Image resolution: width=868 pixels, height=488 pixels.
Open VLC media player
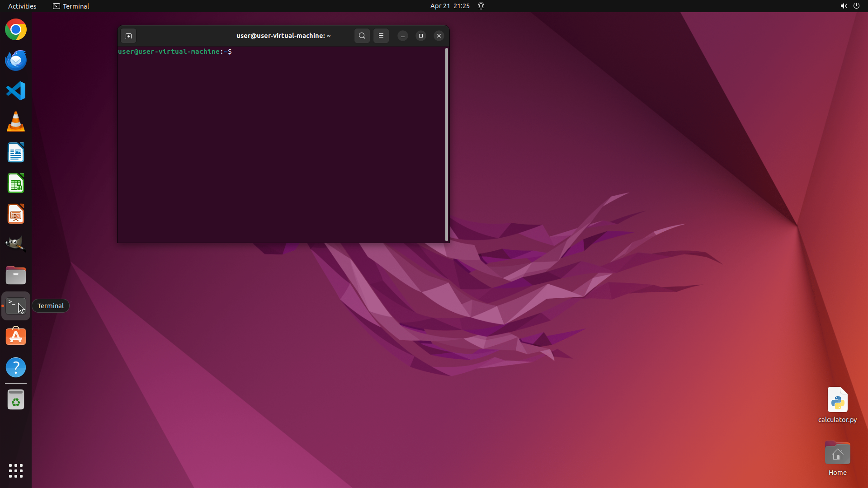[x=16, y=122]
